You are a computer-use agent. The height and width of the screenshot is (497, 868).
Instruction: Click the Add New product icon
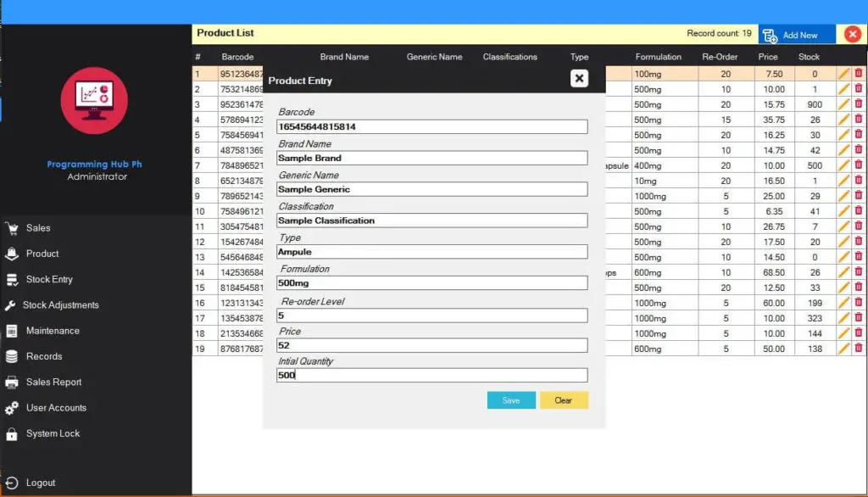point(770,35)
